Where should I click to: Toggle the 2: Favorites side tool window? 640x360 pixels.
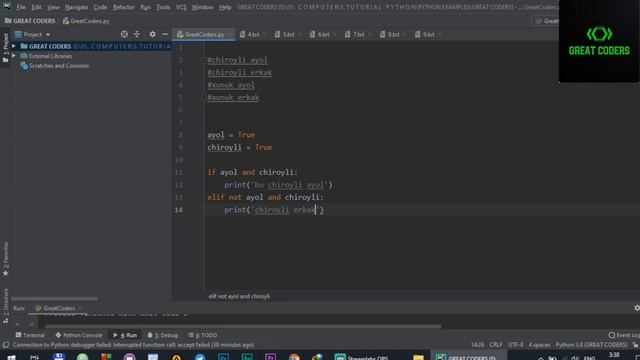coord(5,259)
